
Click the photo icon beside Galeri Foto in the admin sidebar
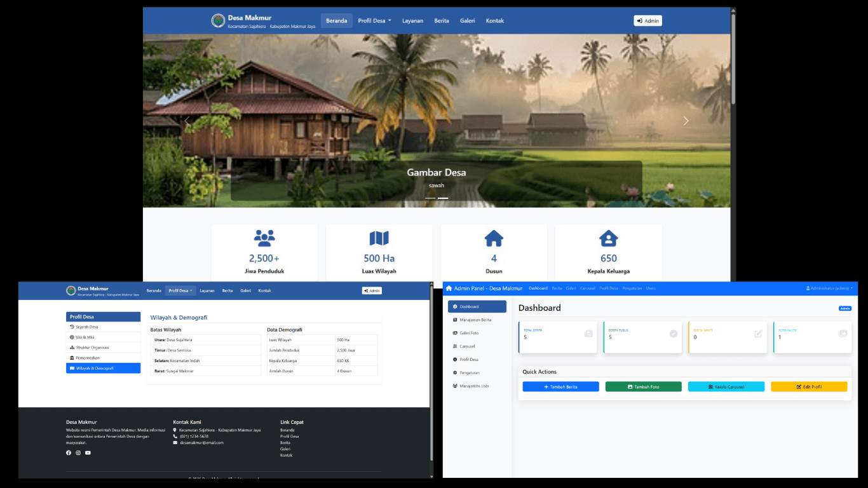[455, 333]
